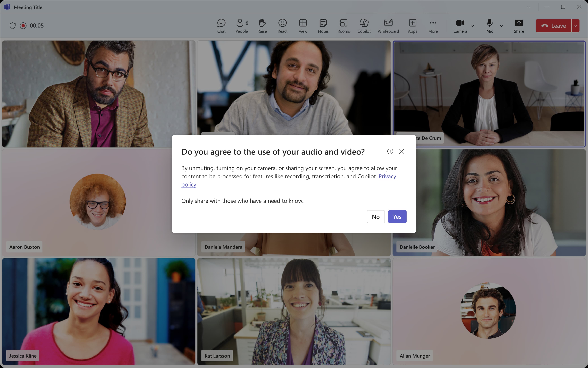Click the Kat Larsson name label
This screenshot has width=588, height=368.
tap(217, 356)
